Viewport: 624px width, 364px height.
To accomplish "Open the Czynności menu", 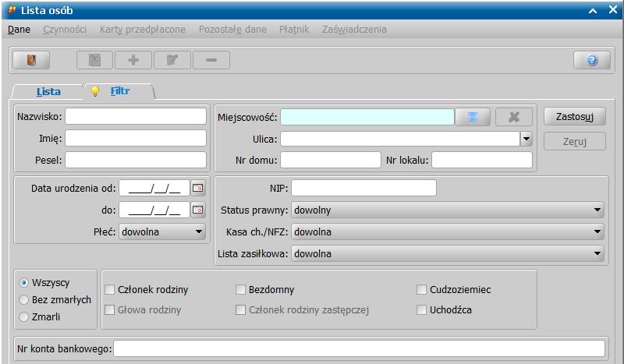I will pos(65,30).
